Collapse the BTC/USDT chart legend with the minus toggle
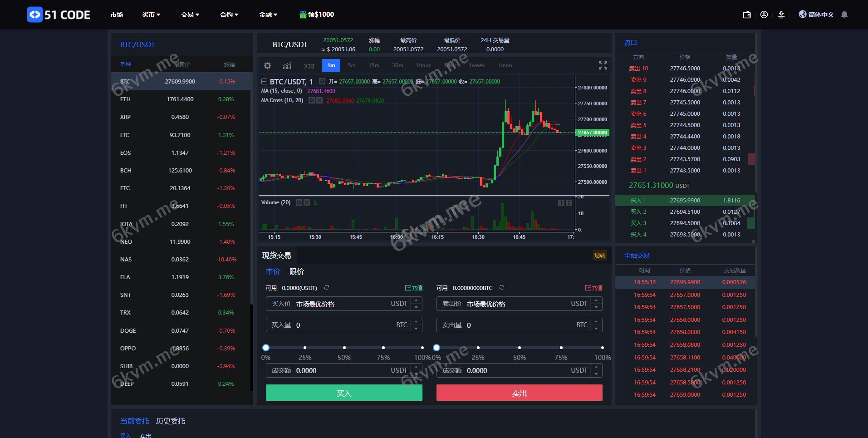Image resolution: width=868 pixels, height=438 pixels. pos(264,81)
